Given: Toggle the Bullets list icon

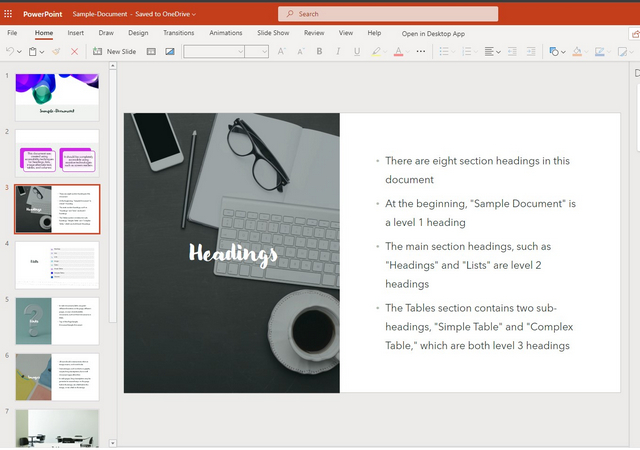Looking at the screenshot, I should point(444,51).
